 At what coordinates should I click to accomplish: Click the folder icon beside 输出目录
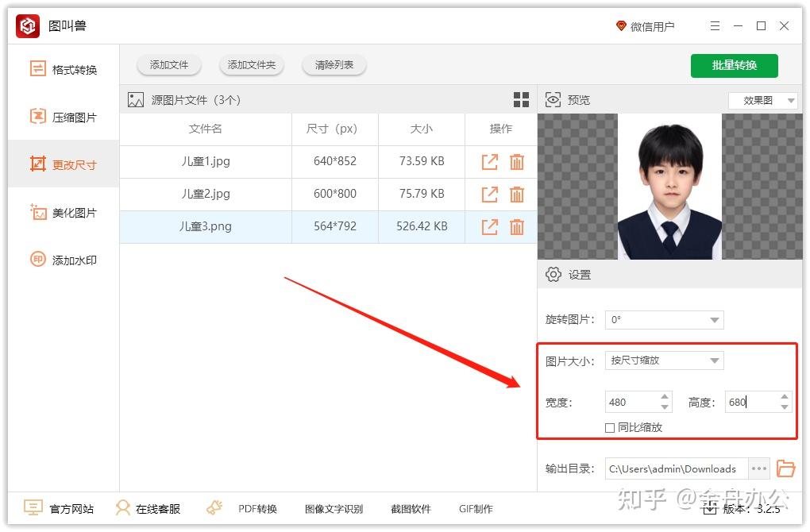click(x=786, y=468)
